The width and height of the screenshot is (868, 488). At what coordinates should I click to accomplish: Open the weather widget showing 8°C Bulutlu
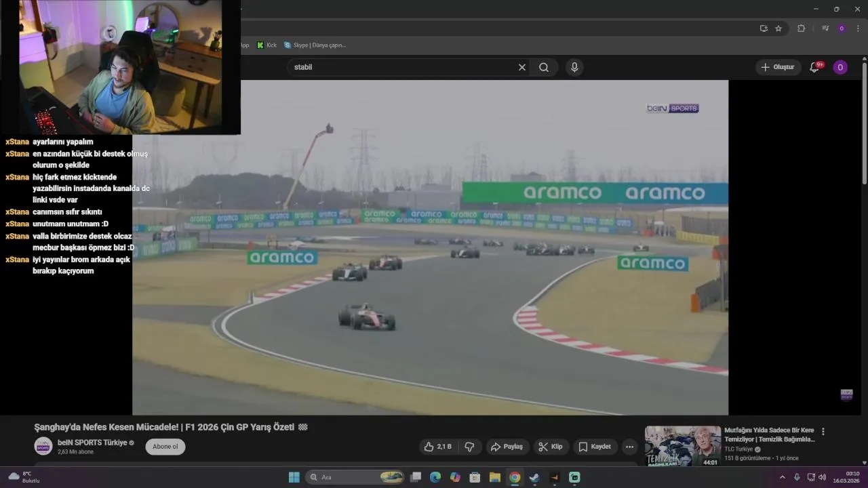coord(24,477)
